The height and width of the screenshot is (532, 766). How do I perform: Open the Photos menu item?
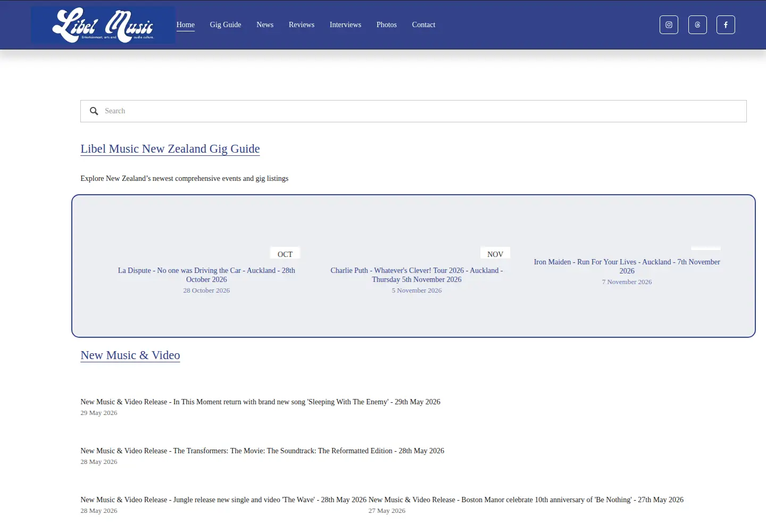coord(387,25)
